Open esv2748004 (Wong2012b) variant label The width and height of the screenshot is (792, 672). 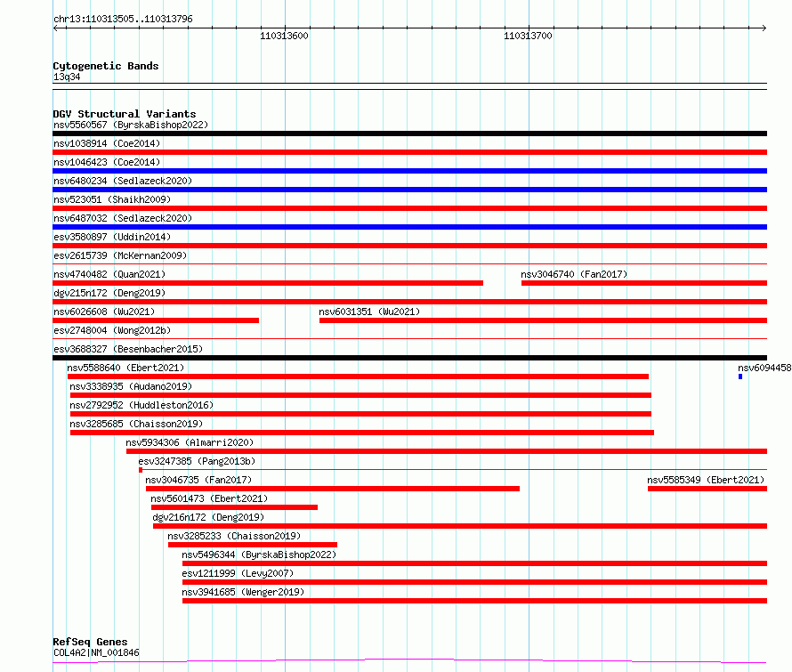pos(112,330)
